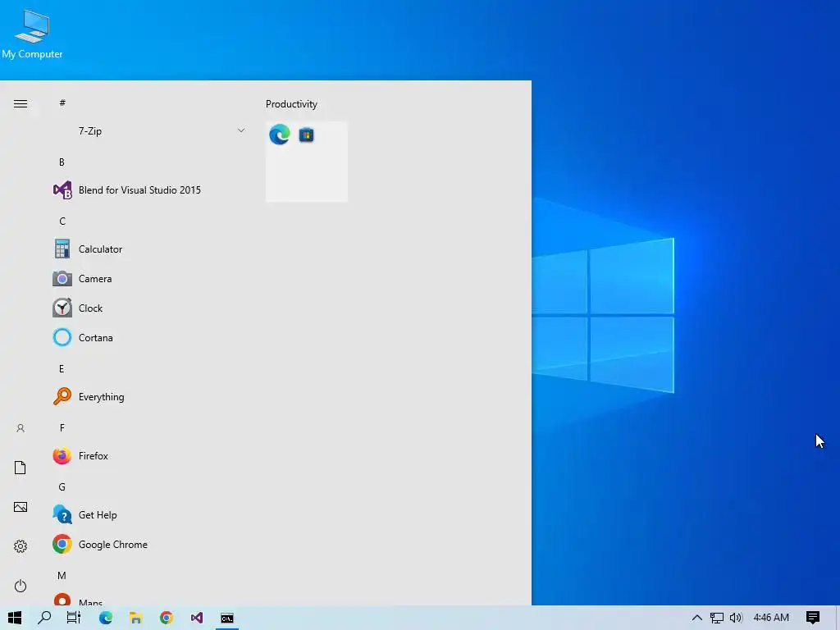Expand the 7-Zip folder chevron
The image size is (840, 630).
pos(241,130)
